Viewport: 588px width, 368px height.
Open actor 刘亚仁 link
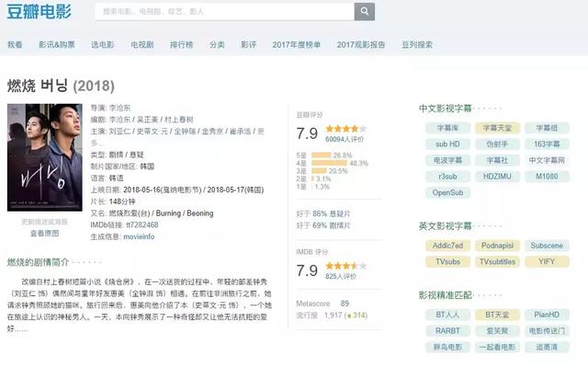(x=119, y=131)
